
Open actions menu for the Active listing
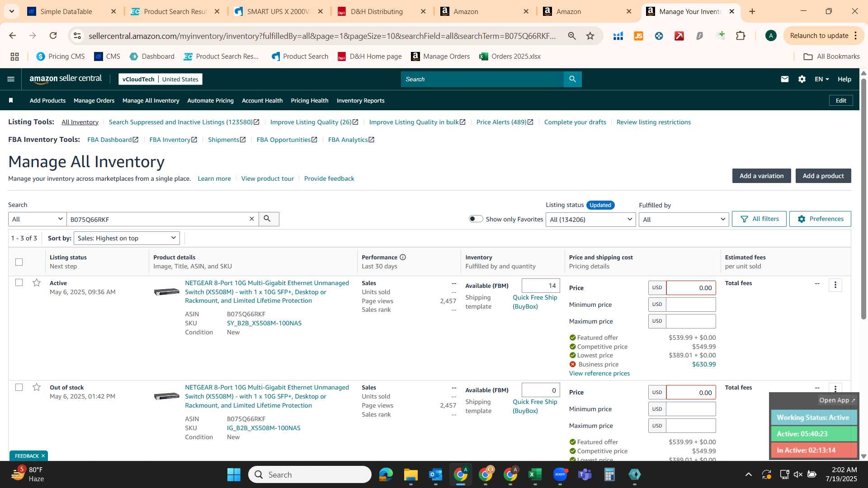click(x=835, y=285)
